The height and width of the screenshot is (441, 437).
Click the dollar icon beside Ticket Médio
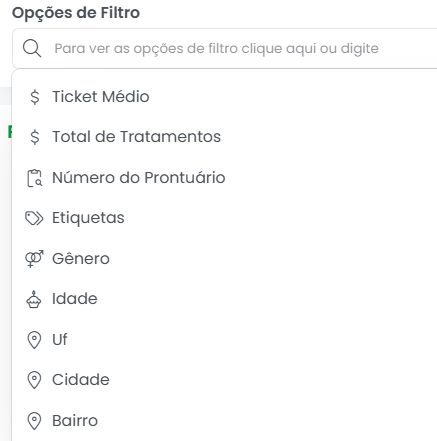click(35, 97)
